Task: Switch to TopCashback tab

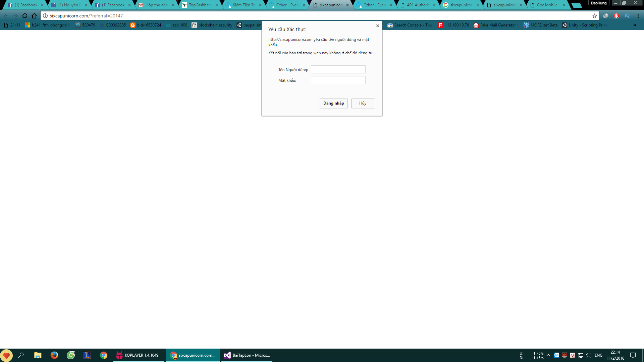Action: 200,5
